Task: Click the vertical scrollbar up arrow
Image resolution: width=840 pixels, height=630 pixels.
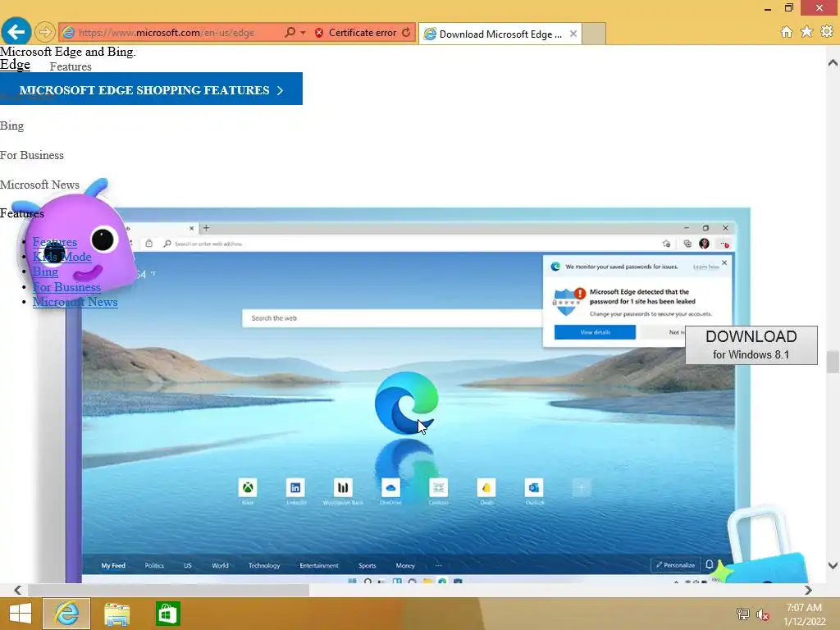Action: point(833,63)
